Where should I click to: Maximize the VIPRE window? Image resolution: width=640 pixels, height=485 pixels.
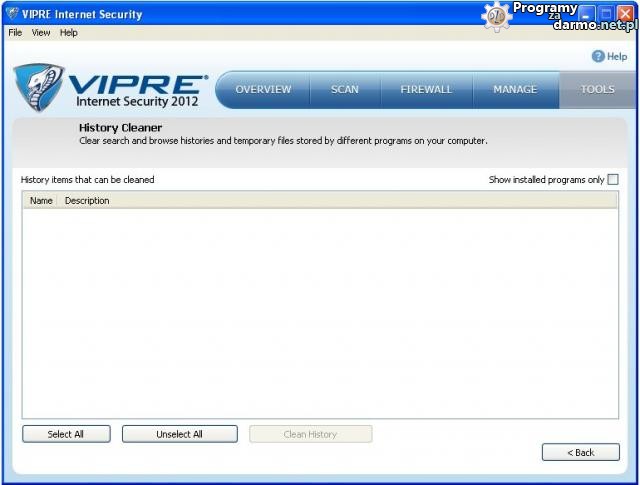[x=606, y=14]
